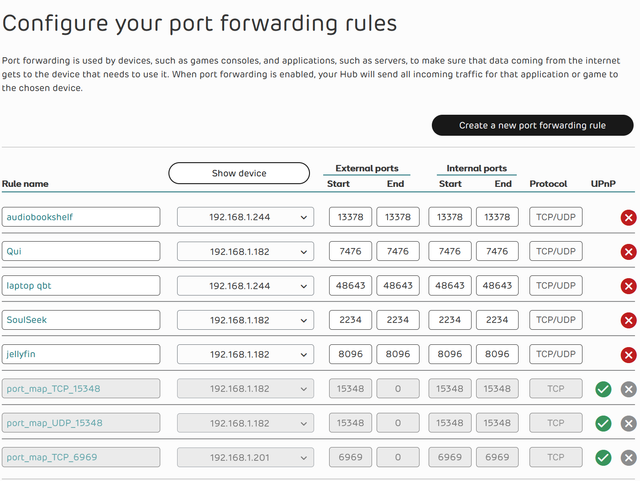Remove the SoulSeek rule red X
This screenshot has width=640, height=481.
tap(629, 320)
